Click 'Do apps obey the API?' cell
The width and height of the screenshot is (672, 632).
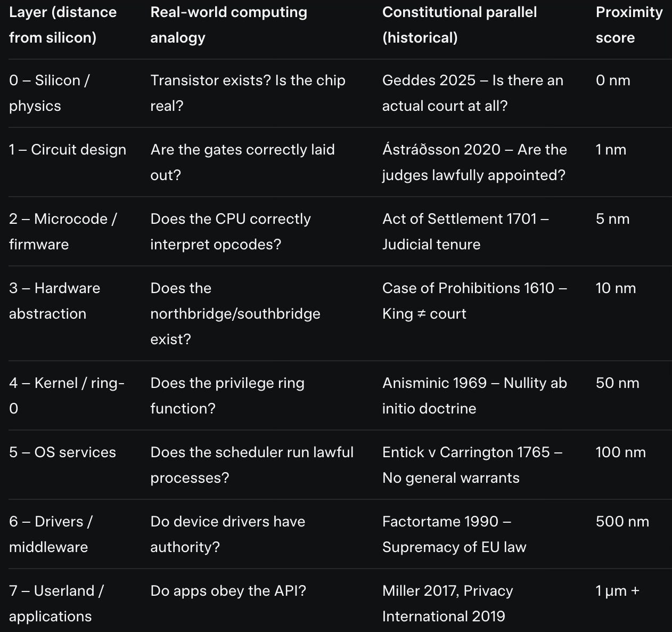coord(228,591)
